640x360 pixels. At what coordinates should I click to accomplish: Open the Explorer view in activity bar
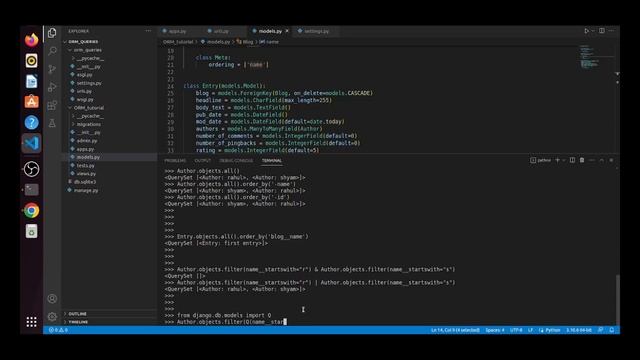[x=52, y=33]
